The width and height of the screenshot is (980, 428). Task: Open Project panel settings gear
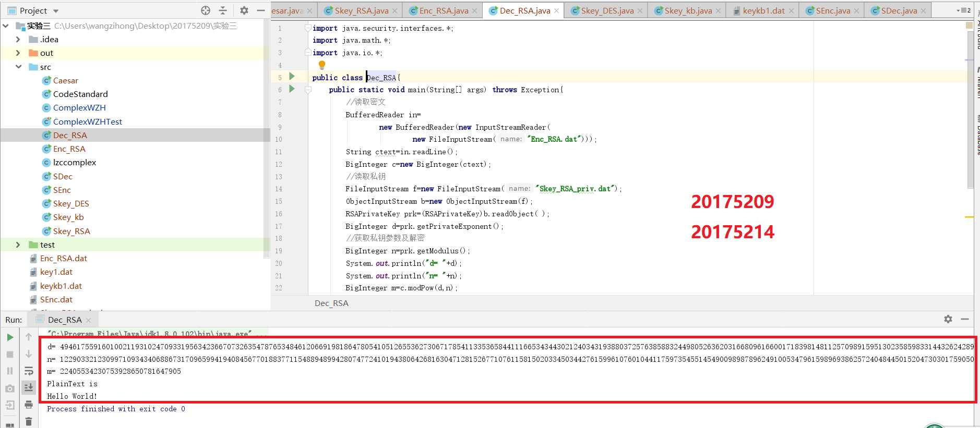tap(244, 10)
